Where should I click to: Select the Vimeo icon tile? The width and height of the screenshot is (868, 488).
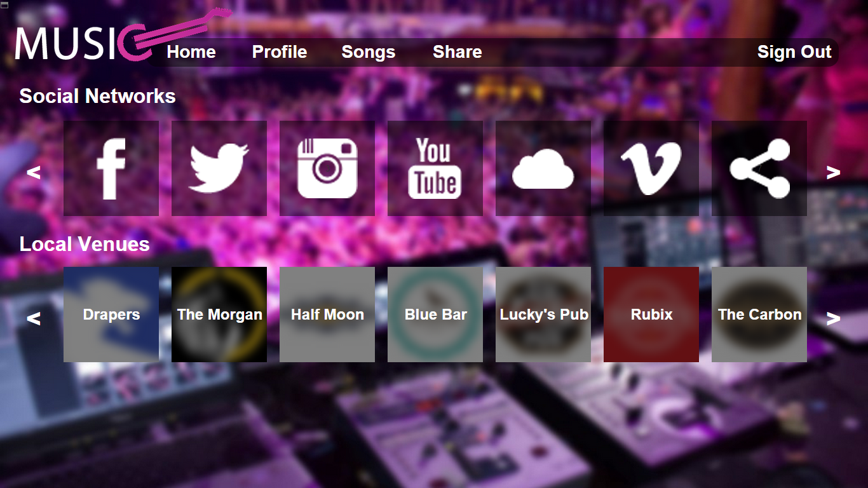click(x=651, y=168)
